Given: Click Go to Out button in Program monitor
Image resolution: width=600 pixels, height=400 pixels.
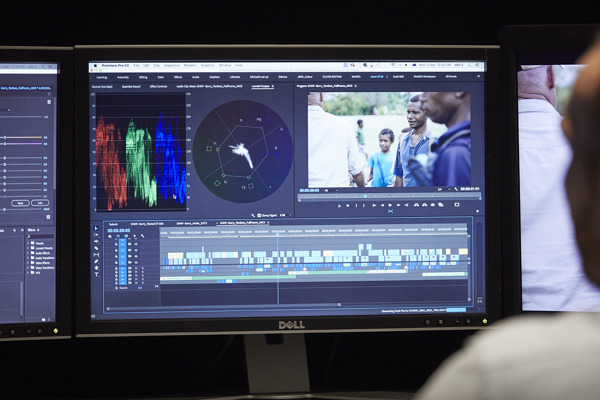Looking at the screenshot, I should 406,205.
